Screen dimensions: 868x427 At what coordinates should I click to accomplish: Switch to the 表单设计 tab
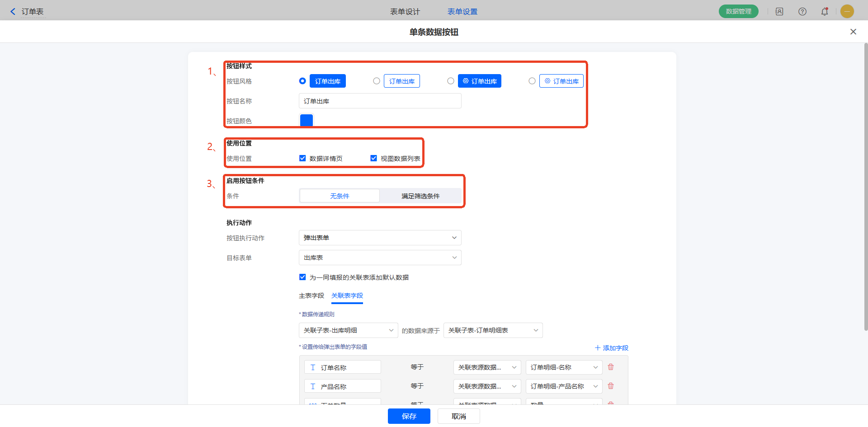coord(405,12)
